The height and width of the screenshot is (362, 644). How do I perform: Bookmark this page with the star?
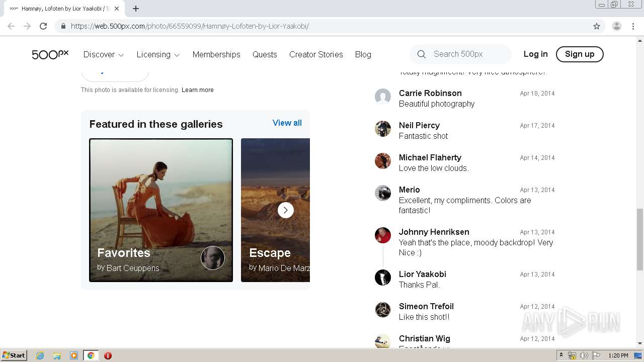click(597, 26)
